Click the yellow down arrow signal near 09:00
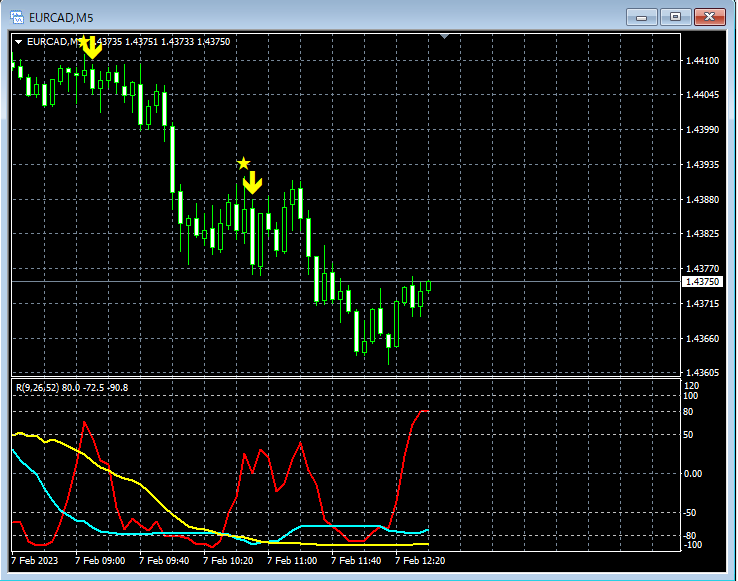Image resolution: width=738 pixels, height=581 pixels. point(92,48)
